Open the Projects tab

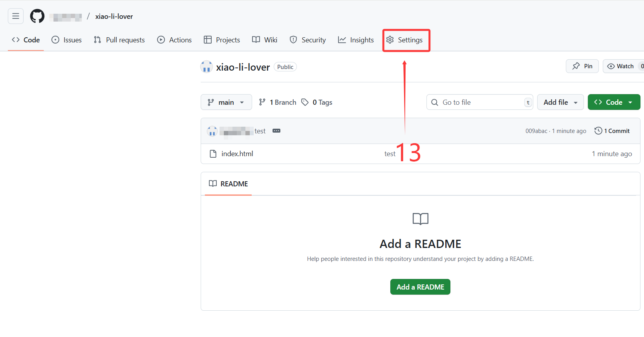pos(222,40)
